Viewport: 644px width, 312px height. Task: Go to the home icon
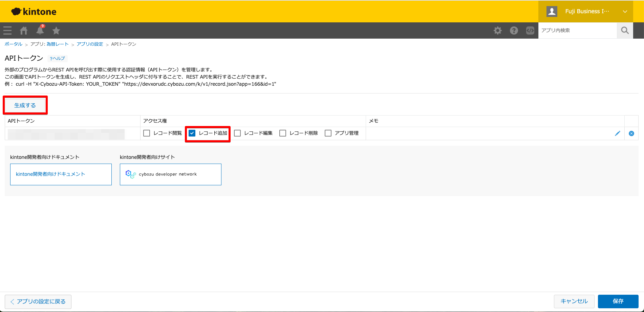point(24,30)
